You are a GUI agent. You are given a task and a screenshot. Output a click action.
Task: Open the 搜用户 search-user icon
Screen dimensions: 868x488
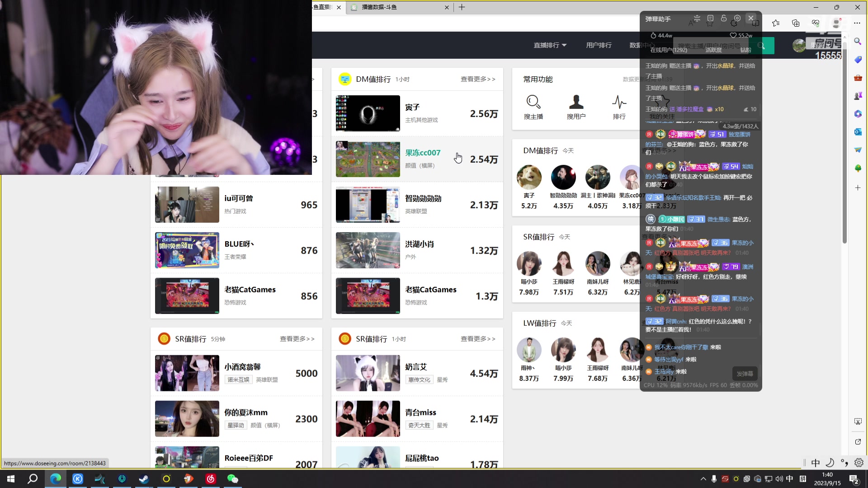pyautogui.click(x=576, y=102)
